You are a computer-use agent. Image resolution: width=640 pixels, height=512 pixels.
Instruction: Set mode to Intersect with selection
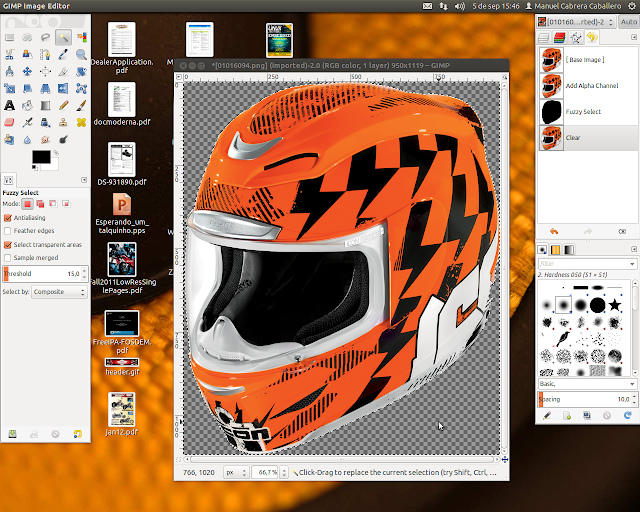pos(66,203)
